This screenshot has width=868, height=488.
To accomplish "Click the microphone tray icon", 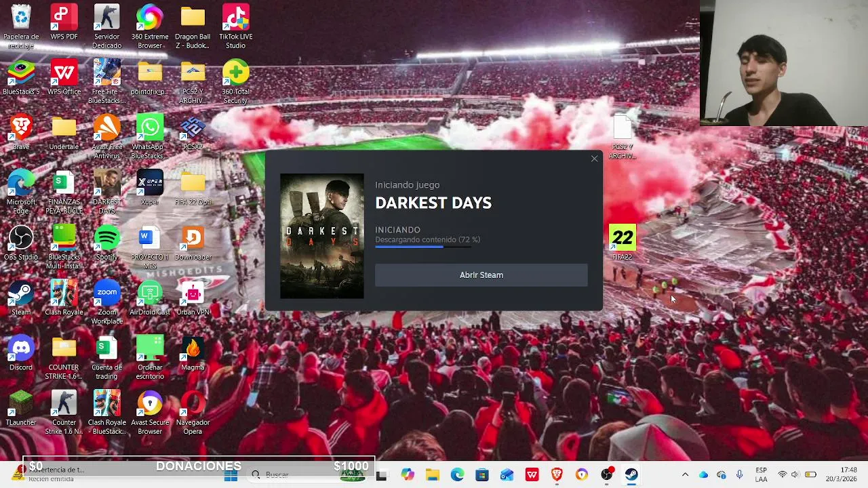I will [x=740, y=475].
